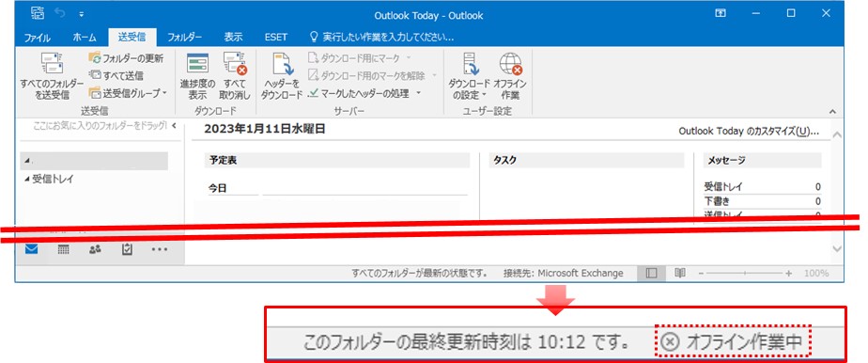Click zoom in plus button
Image resolution: width=868 pixels, height=363 pixels.
pos(789,274)
